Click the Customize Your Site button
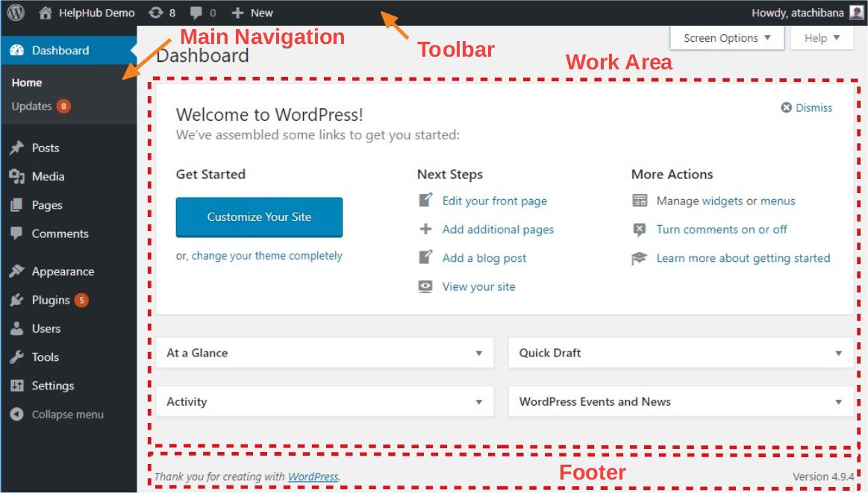Screen dimensions: 868x493 (259, 216)
